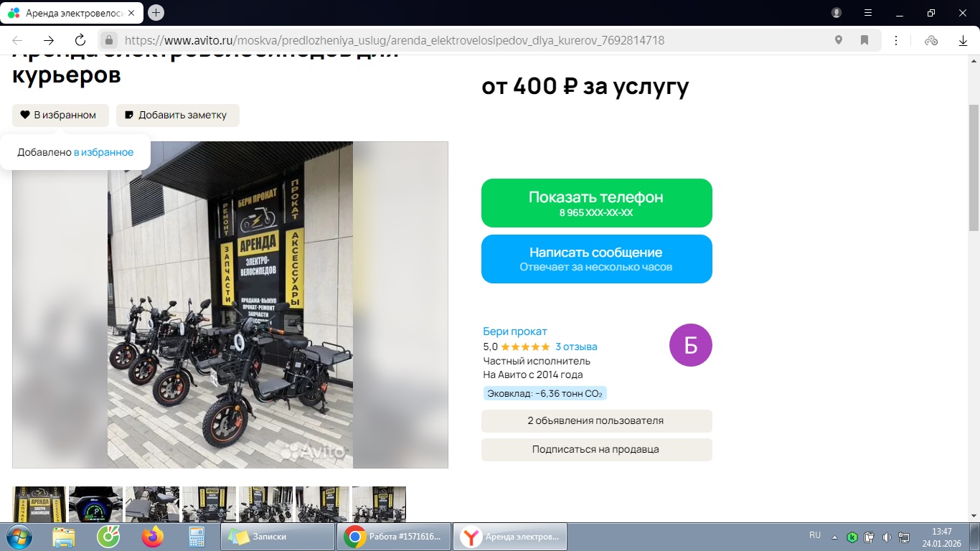This screenshot has height=551, width=980.
Task: Close the Аренда электровелосипедов tab
Action: [131, 13]
